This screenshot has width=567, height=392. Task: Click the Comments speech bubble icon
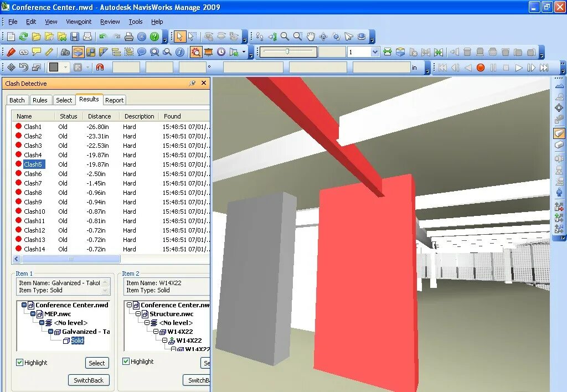[x=142, y=52]
